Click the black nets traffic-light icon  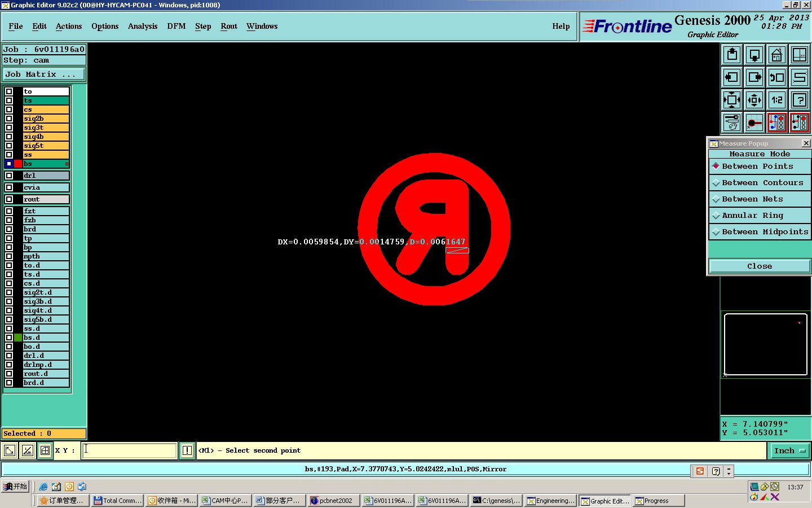tap(800, 122)
